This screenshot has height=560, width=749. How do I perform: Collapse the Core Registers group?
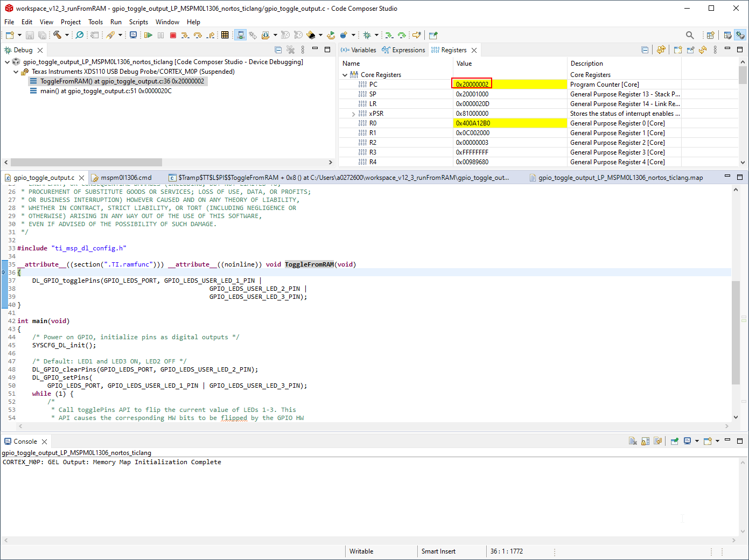pyautogui.click(x=345, y=75)
